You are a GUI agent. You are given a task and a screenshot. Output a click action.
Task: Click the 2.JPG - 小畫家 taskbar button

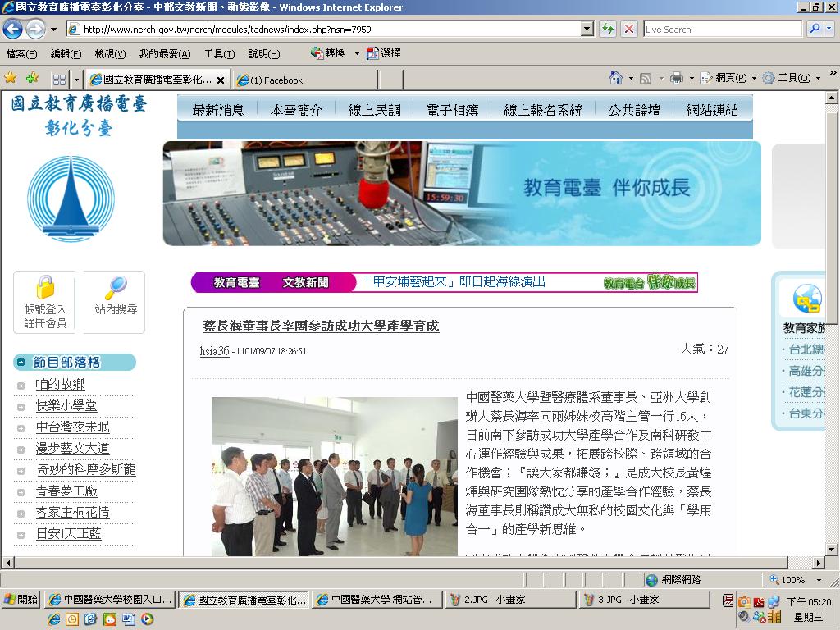coord(511,600)
